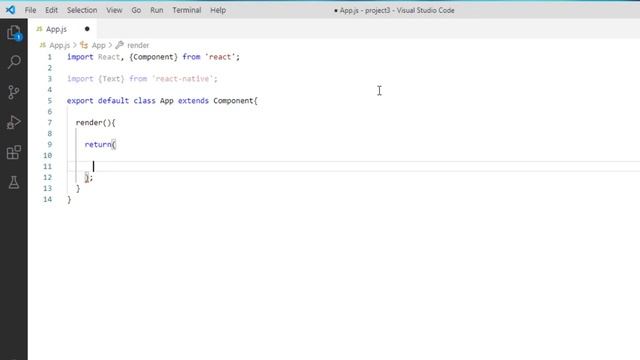Click 'render(){' on line 7

coord(96,123)
